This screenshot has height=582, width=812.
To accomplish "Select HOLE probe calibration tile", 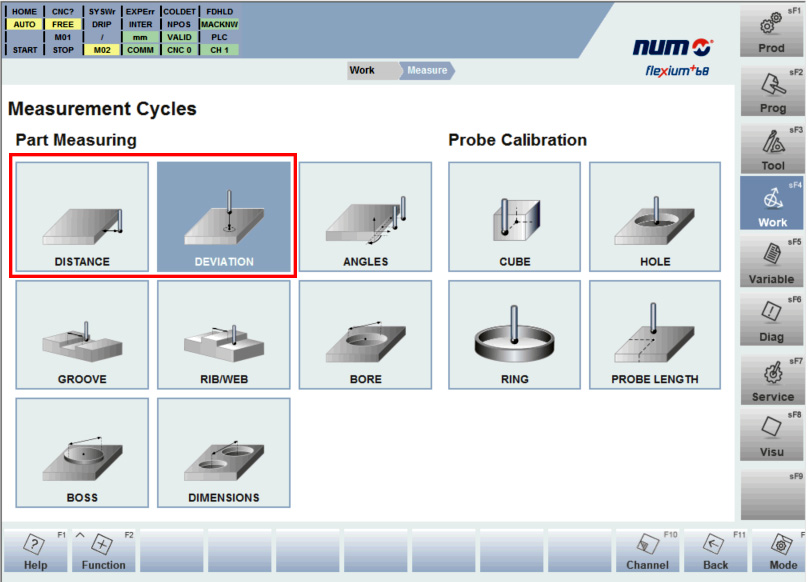I will point(655,217).
